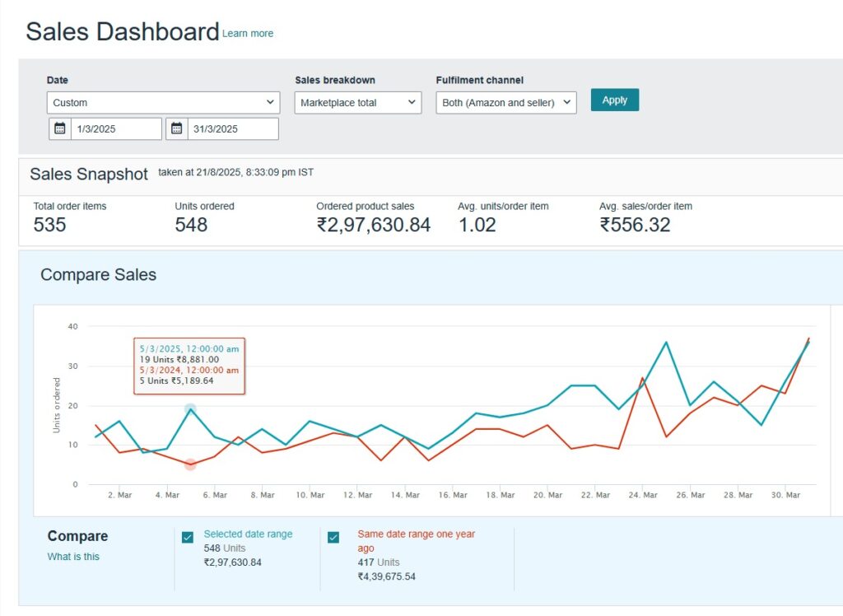This screenshot has height=616, width=843.
Task: Click the chart tooltip for 5/3/2025
Action: click(x=189, y=365)
